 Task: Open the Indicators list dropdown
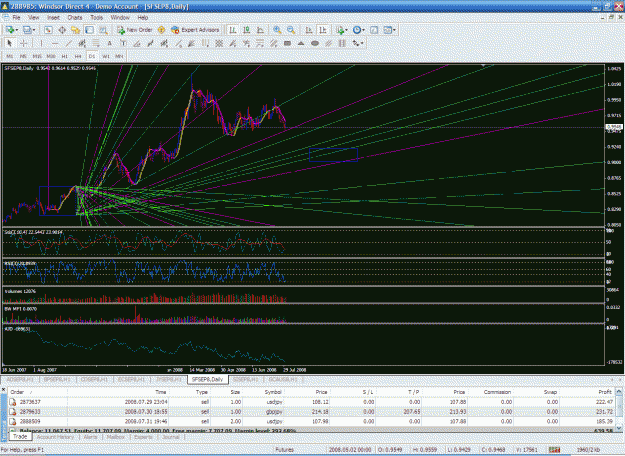tap(346, 30)
